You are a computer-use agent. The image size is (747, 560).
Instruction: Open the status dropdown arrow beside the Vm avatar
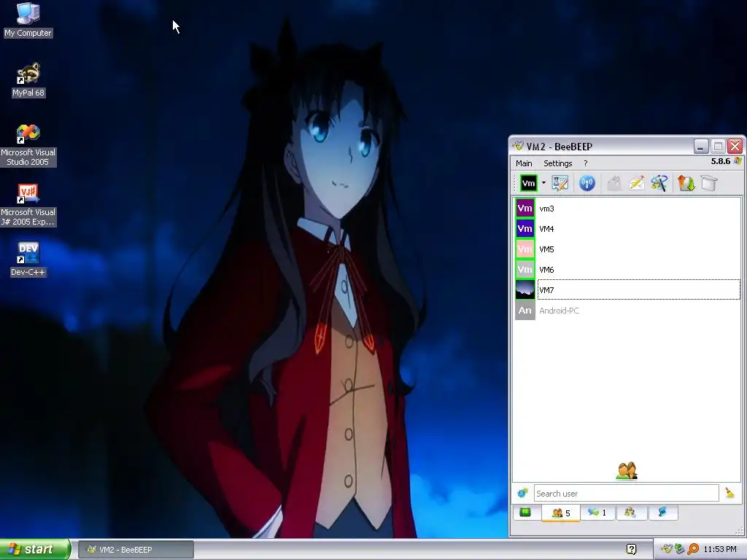pos(543,183)
